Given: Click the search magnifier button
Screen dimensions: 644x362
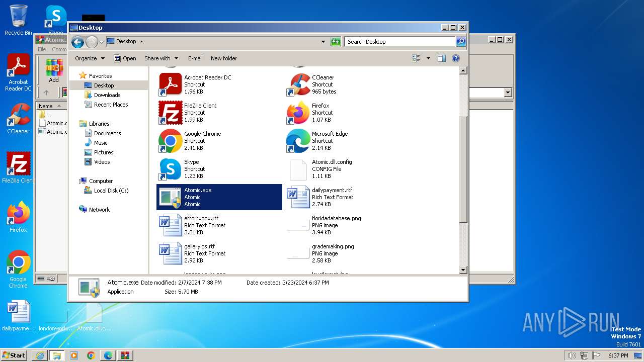Looking at the screenshot, I should pyautogui.click(x=460, y=42).
